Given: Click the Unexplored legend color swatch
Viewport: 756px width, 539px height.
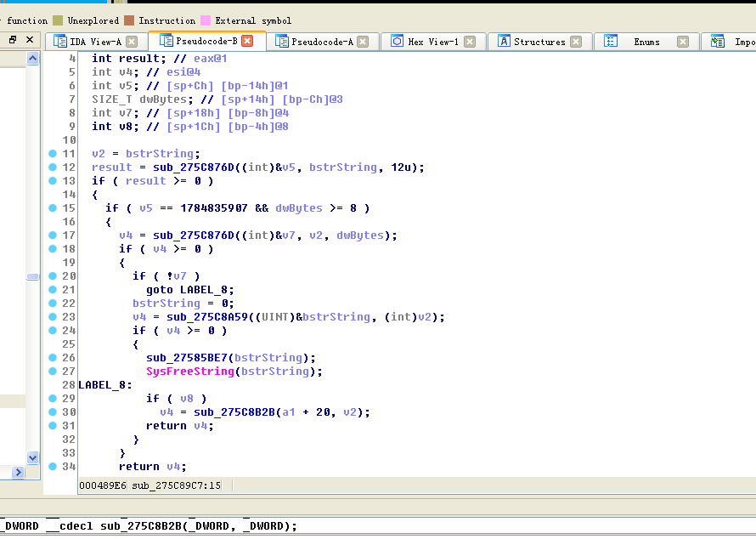Looking at the screenshot, I should (58, 20).
